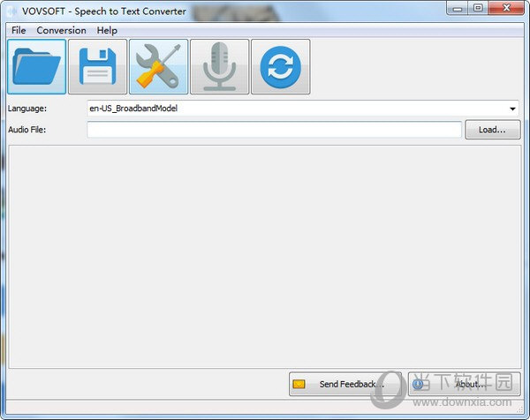Click inside the empty transcription text area
Screen dimensions: 530x420
(x=265, y=257)
